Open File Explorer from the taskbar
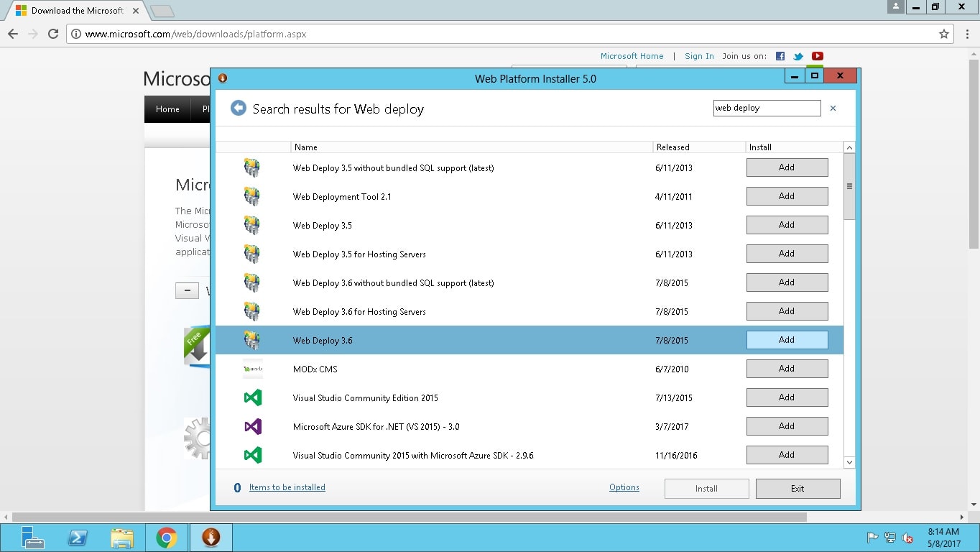 pyautogui.click(x=123, y=538)
